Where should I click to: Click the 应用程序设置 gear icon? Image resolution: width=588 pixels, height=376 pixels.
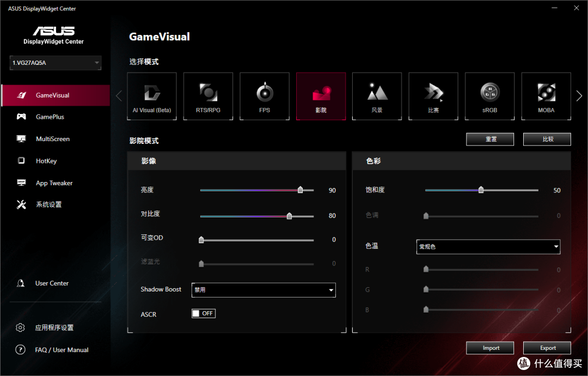click(x=20, y=328)
